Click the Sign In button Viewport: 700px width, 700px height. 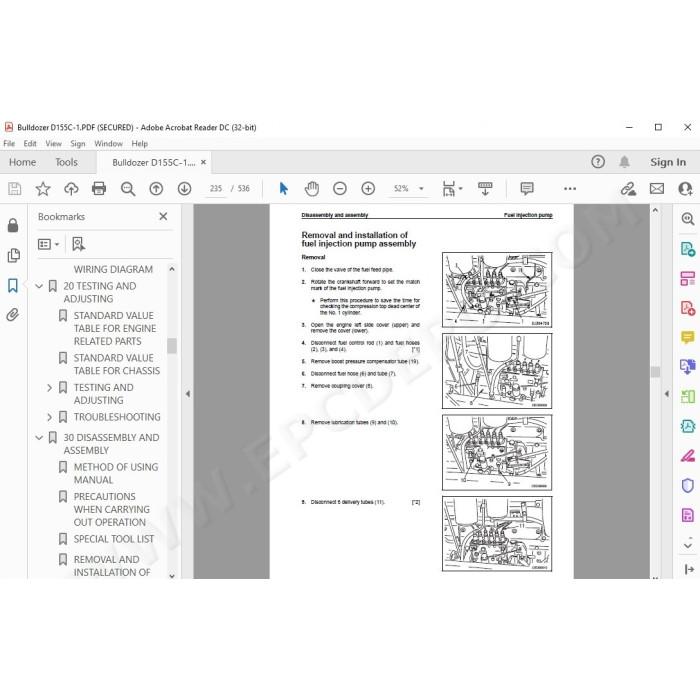pyautogui.click(x=668, y=162)
